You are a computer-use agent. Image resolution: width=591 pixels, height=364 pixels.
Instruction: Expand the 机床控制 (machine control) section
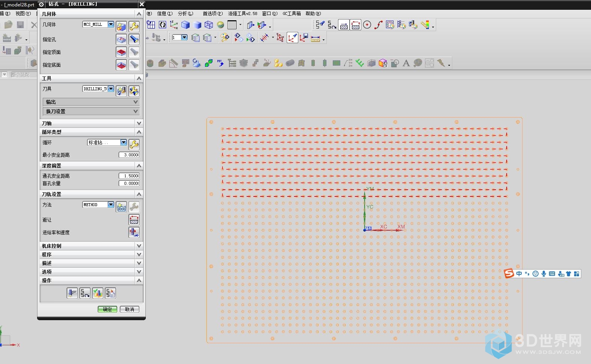pos(91,246)
